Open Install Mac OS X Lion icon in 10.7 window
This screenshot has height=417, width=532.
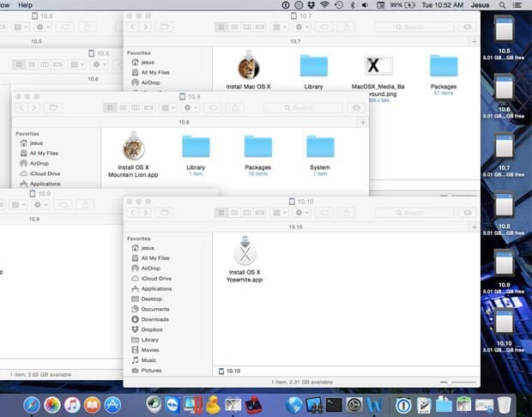coord(249,66)
